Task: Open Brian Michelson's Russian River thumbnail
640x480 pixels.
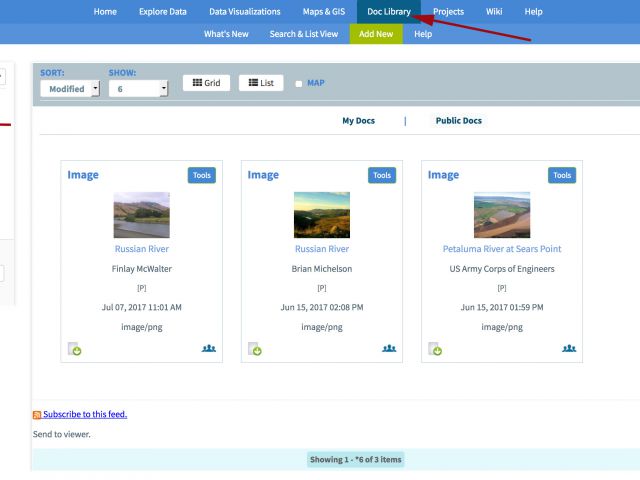Action: tap(322, 215)
